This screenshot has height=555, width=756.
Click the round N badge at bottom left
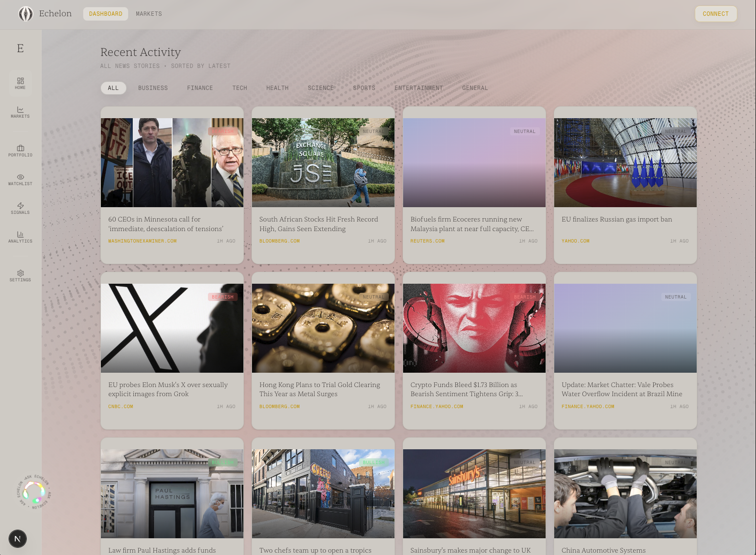point(18,539)
